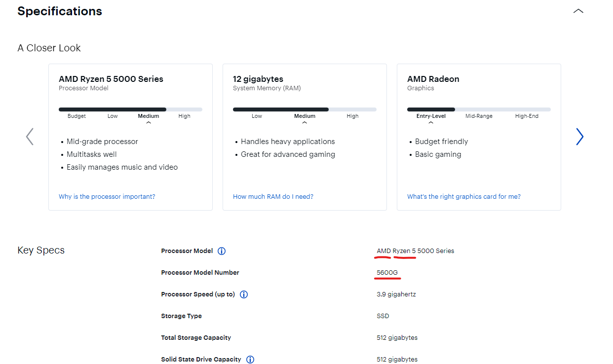Open 'What's the right graphics card for me?' link
The height and width of the screenshot is (364, 613).
[464, 196]
